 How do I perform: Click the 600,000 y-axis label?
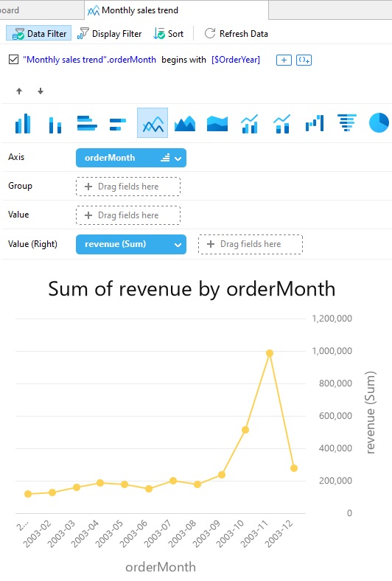[335, 416]
